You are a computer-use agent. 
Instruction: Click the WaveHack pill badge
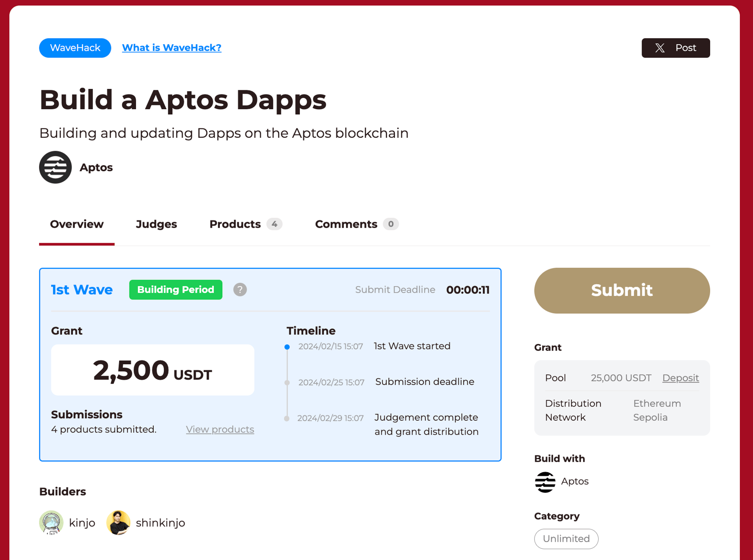(75, 48)
